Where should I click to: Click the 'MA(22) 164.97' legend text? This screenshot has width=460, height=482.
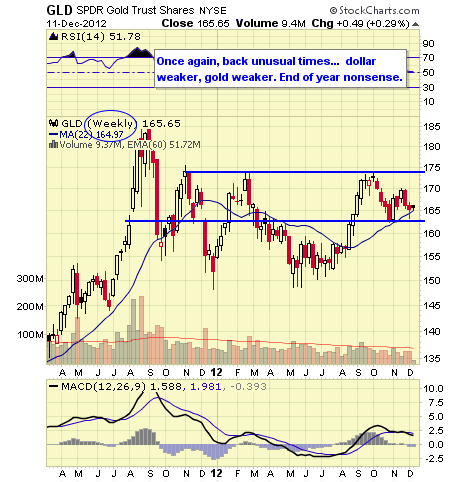91,135
